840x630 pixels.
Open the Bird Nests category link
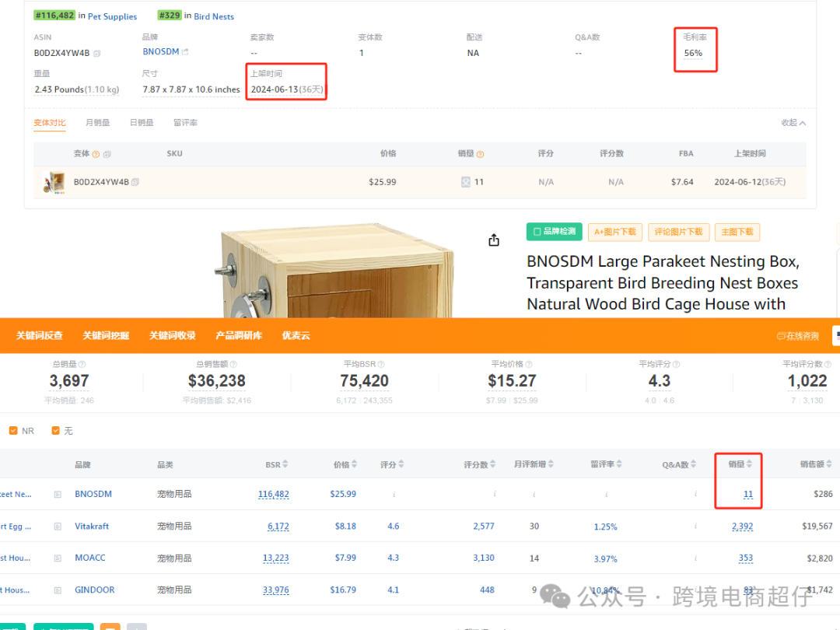pyautogui.click(x=214, y=16)
